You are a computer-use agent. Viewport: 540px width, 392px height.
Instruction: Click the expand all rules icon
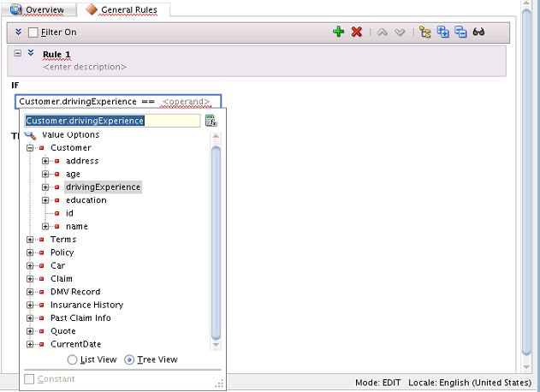point(443,32)
